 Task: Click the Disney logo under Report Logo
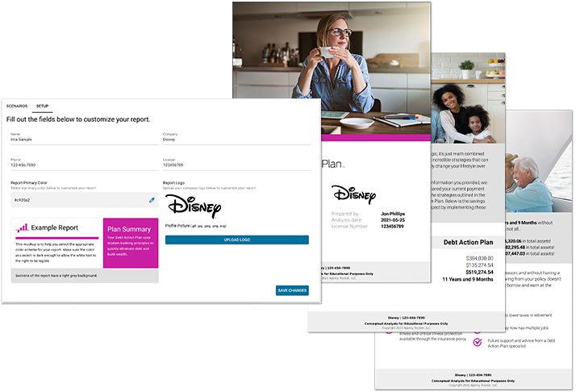[x=194, y=206]
